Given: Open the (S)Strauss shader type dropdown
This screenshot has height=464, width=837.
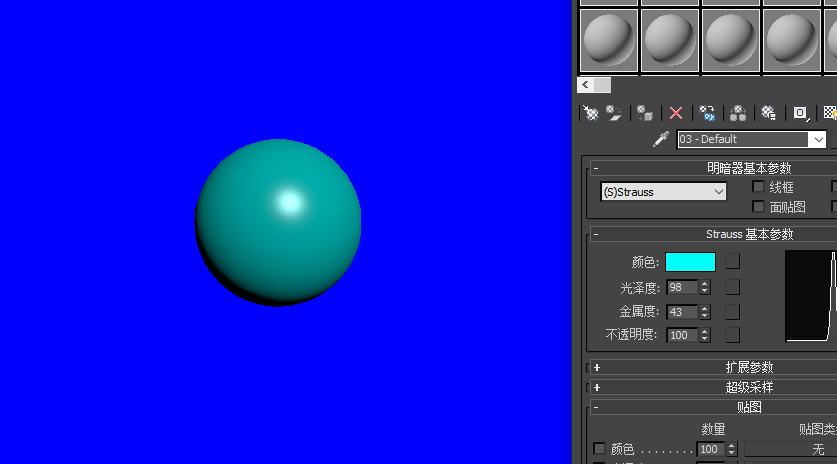Looking at the screenshot, I should tap(664, 192).
